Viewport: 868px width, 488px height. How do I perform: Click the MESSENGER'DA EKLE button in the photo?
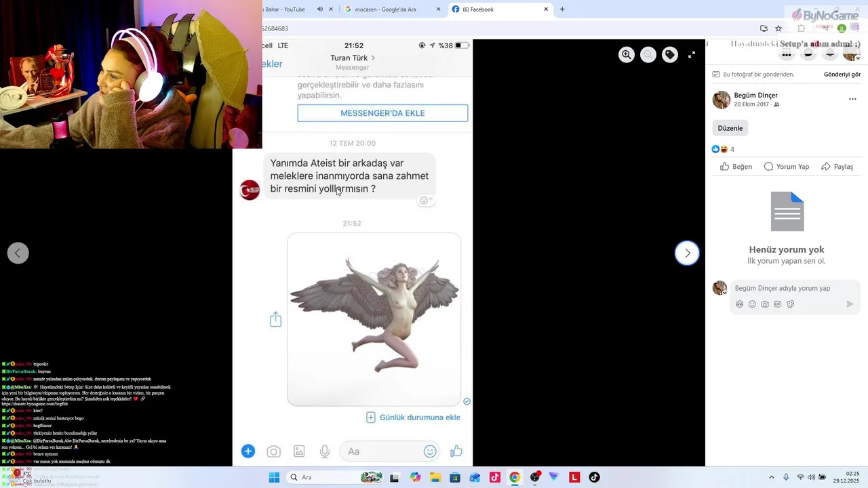(x=382, y=113)
